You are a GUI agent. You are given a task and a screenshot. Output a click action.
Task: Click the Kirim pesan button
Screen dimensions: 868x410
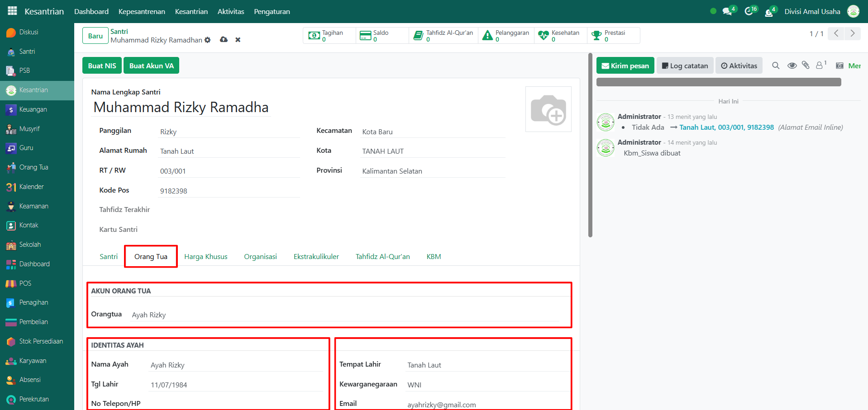625,66
